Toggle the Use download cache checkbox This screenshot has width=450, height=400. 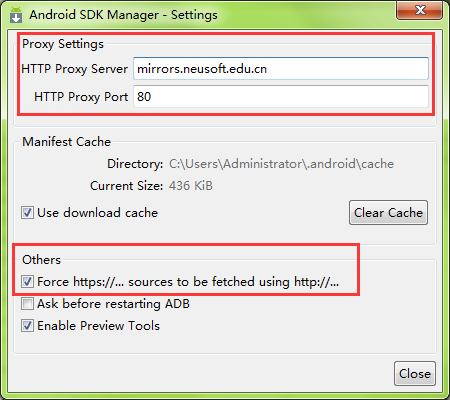(27, 213)
